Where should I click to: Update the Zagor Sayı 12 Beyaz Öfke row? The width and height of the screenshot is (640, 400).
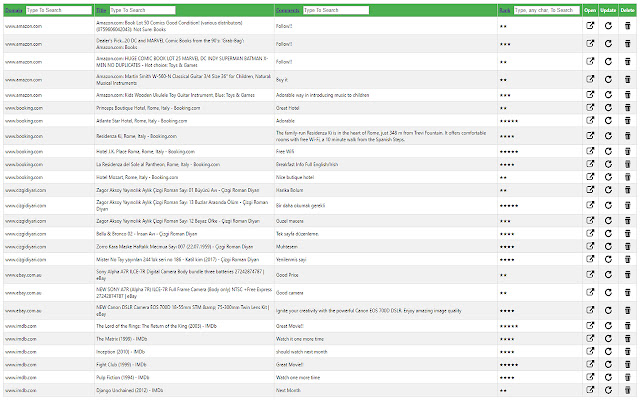pos(608,221)
